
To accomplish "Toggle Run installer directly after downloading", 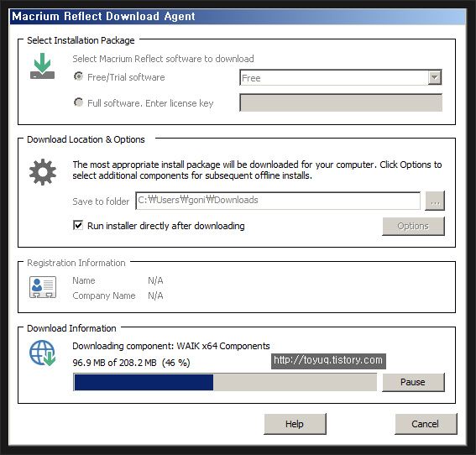I will pos(78,225).
